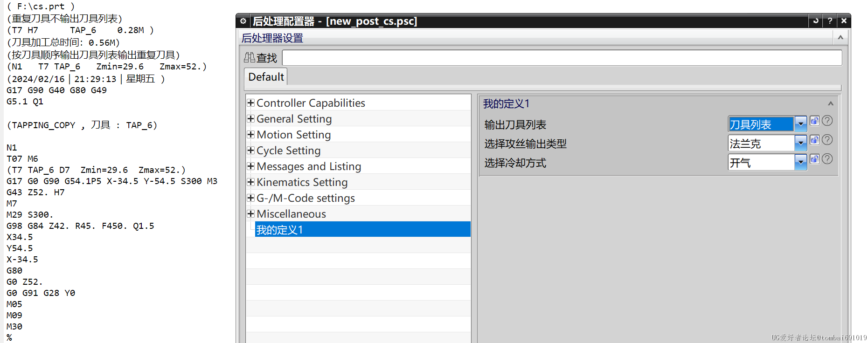Expand Kinematics Setting node plus box
This screenshot has width=868, height=343.
click(250, 182)
